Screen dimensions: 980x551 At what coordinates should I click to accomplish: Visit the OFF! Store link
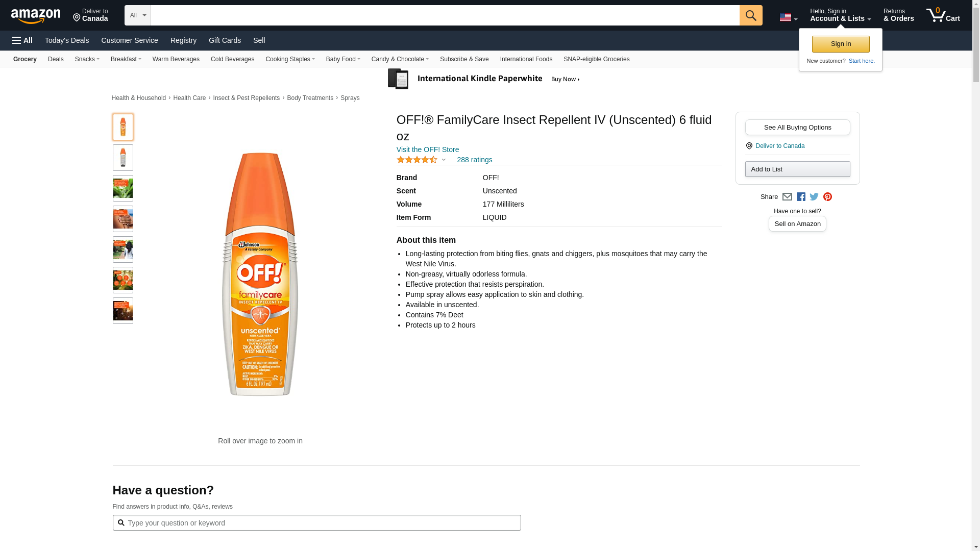tap(427, 149)
